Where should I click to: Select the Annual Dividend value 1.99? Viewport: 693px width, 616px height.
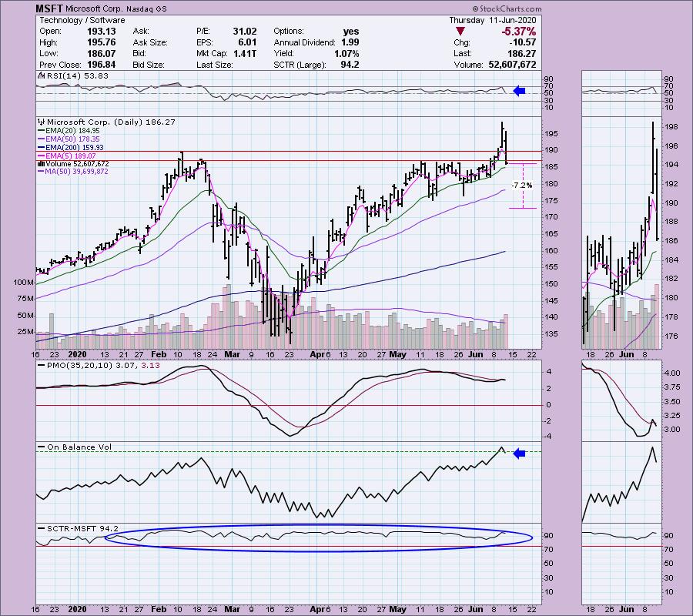coord(350,42)
